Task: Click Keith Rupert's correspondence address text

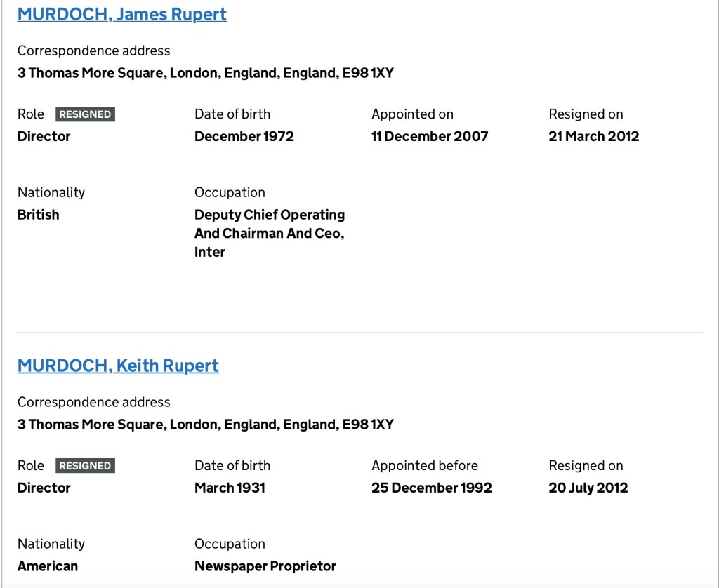Action: [205, 425]
